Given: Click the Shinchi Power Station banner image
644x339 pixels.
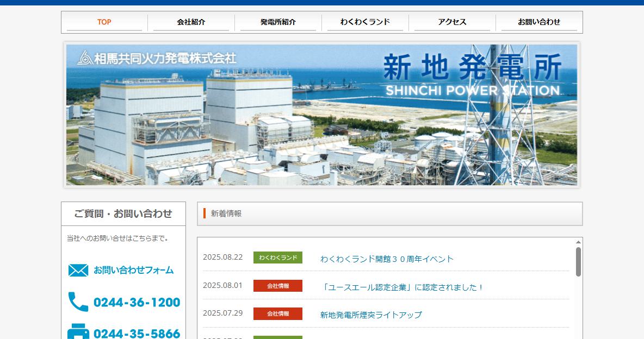Looking at the screenshot, I should [x=321, y=115].
